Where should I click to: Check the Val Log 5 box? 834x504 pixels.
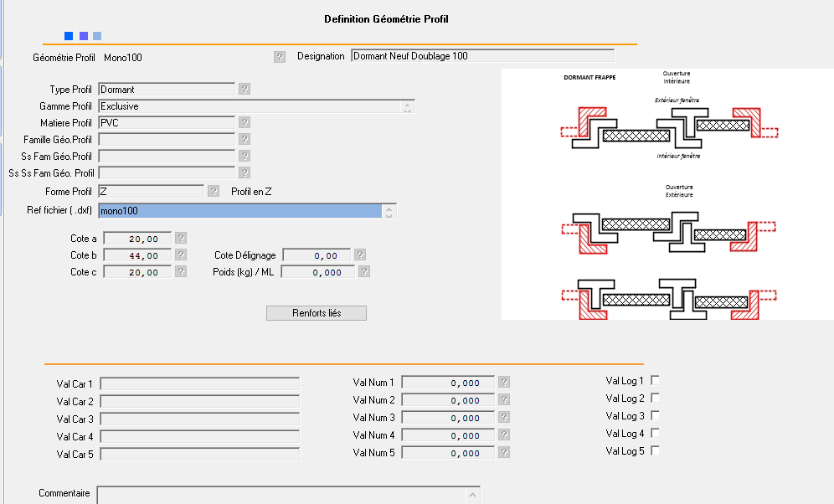tap(655, 450)
